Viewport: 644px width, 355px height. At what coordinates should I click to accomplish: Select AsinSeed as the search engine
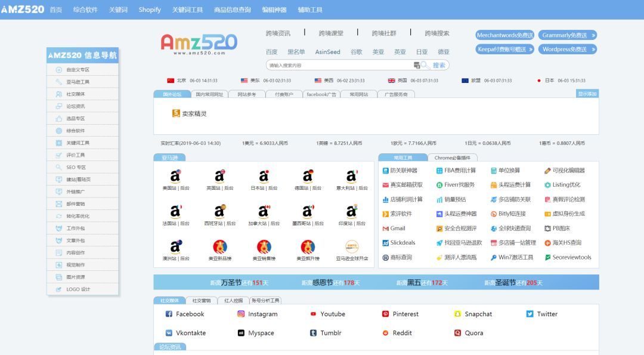click(327, 52)
